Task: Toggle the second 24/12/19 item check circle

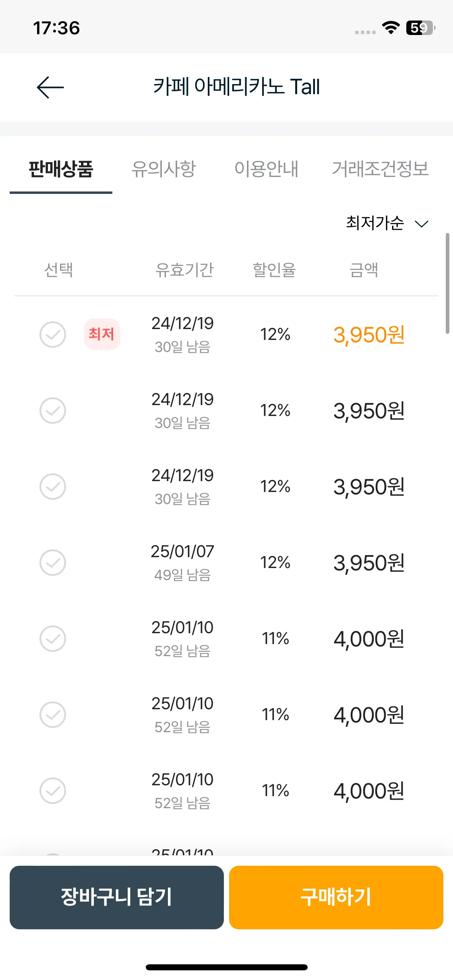Action: point(53,410)
